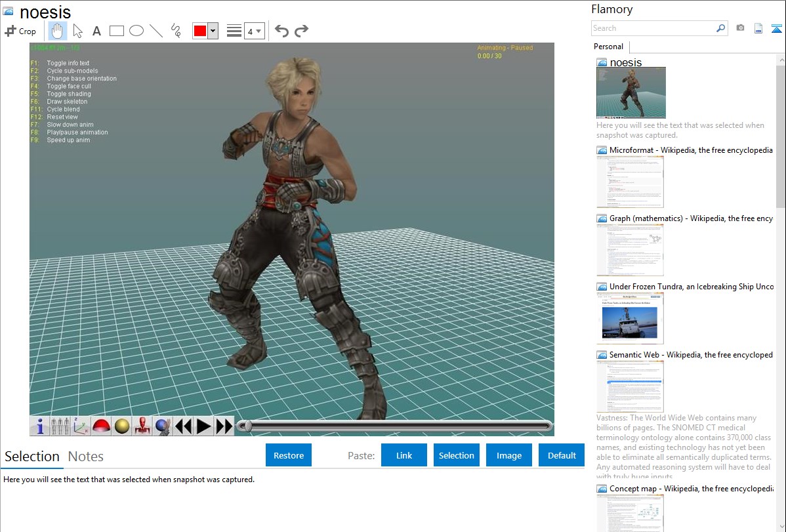786x532 pixels.
Task: Select the arrow pointer tool
Action: tap(77, 31)
